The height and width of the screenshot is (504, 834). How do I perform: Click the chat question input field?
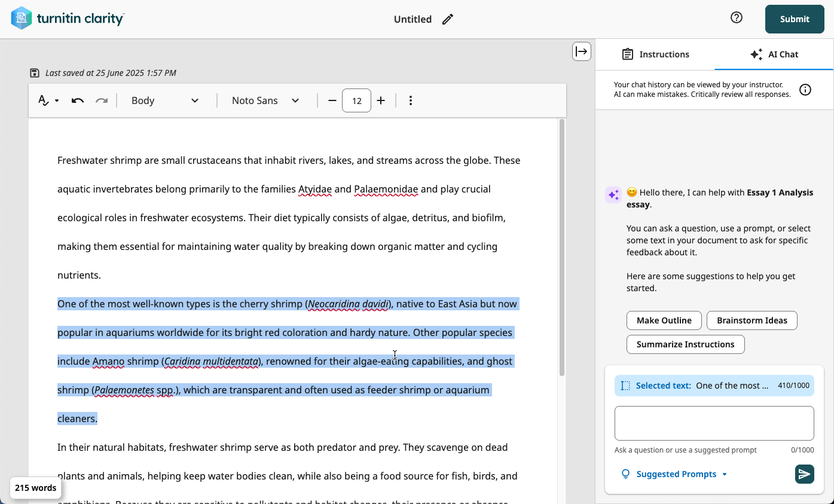coord(714,423)
